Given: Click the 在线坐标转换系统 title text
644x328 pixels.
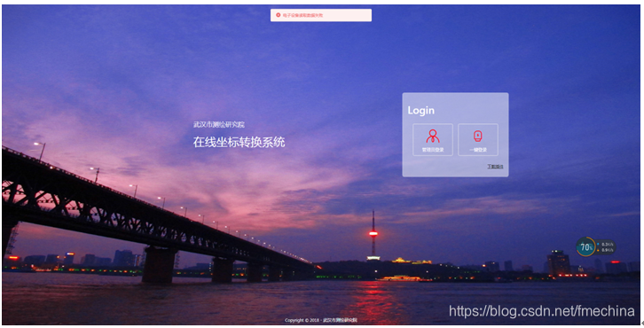Looking at the screenshot, I should 239,142.
